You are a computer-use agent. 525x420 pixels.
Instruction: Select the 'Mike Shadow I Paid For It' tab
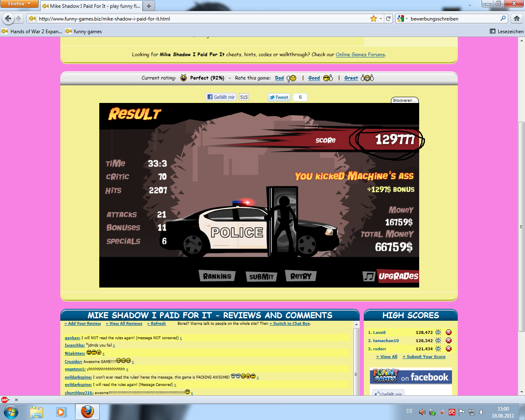click(91, 6)
